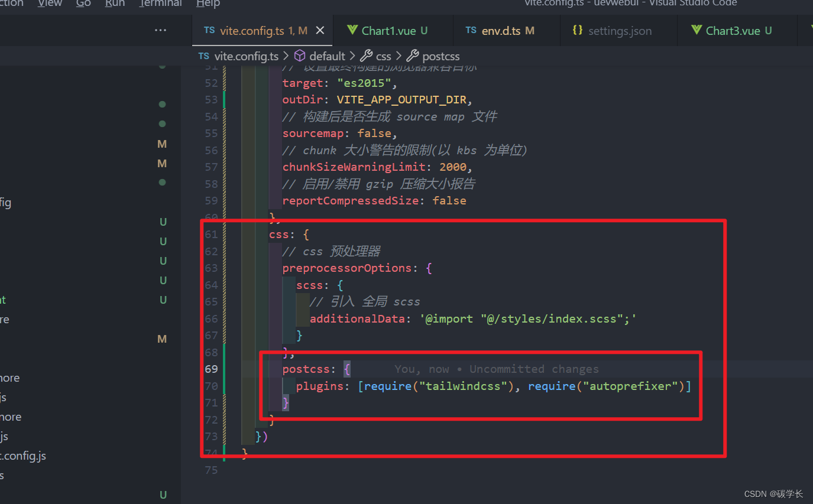Screen dimensions: 813x504
Task: Open the Terminal menu
Action: pos(160,3)
